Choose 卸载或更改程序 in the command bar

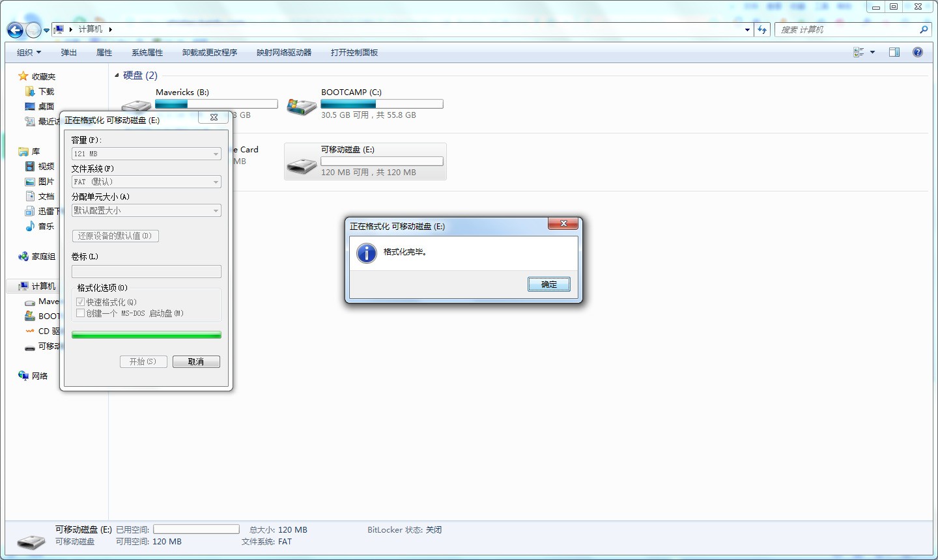coord(210,53)
